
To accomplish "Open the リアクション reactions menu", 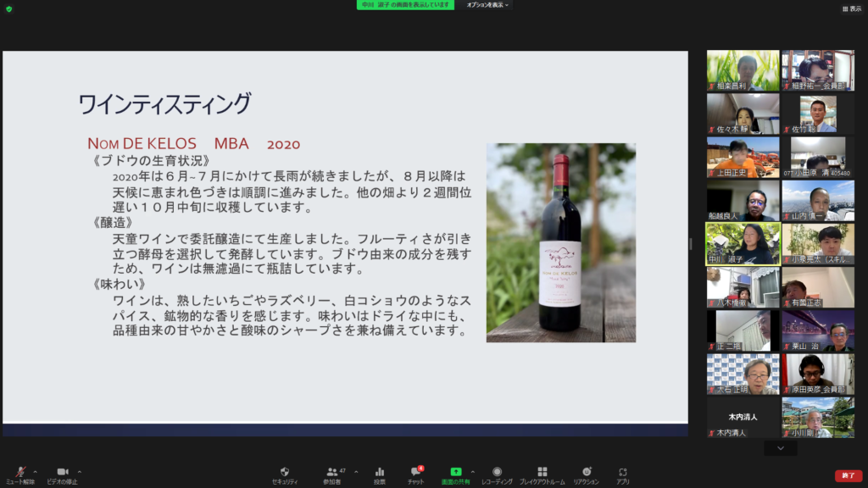I will point(587,475).
